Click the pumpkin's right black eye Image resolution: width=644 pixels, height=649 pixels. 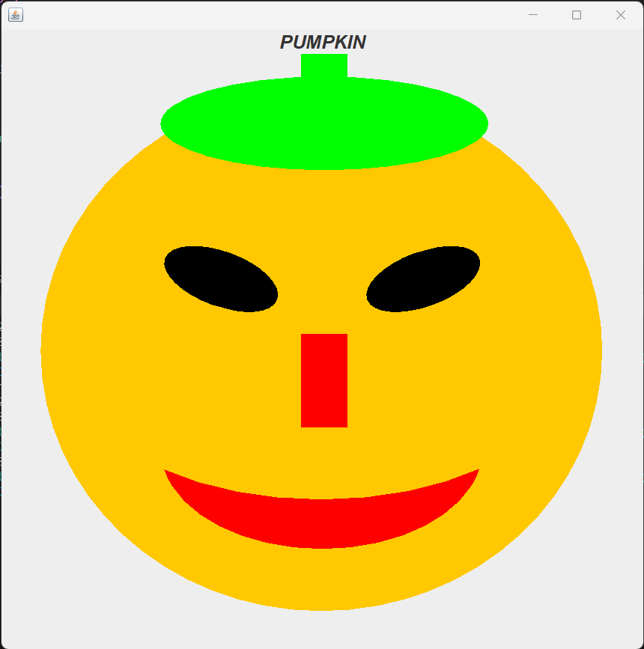[x=423, y=278]
